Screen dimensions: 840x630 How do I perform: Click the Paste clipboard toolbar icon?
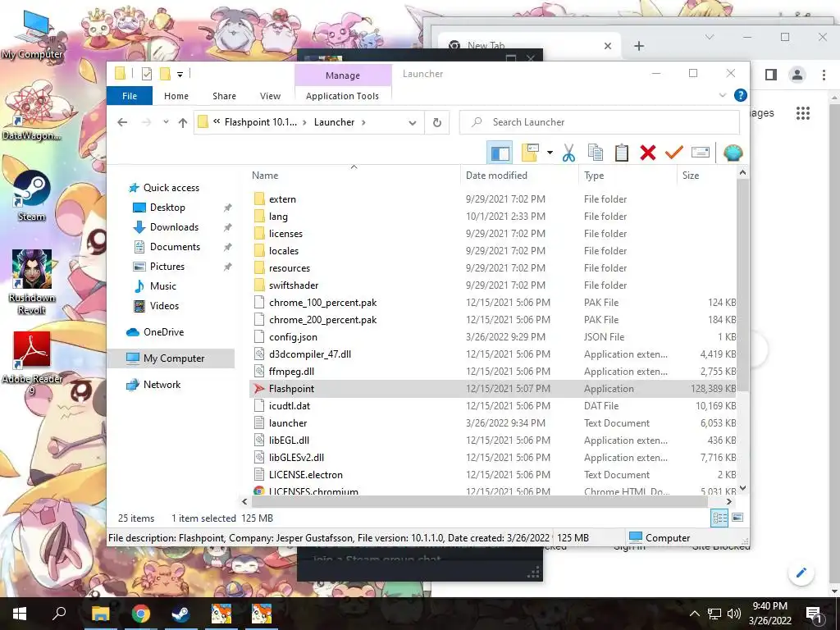622,153
